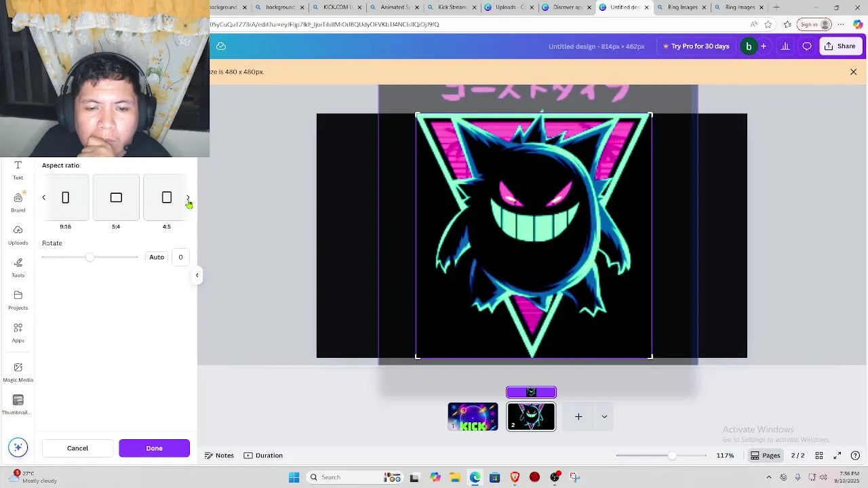The width and height of the screenshot is (868, 488).
Task: Enter fullscreen present mode
Action: (x=837, y=455)
